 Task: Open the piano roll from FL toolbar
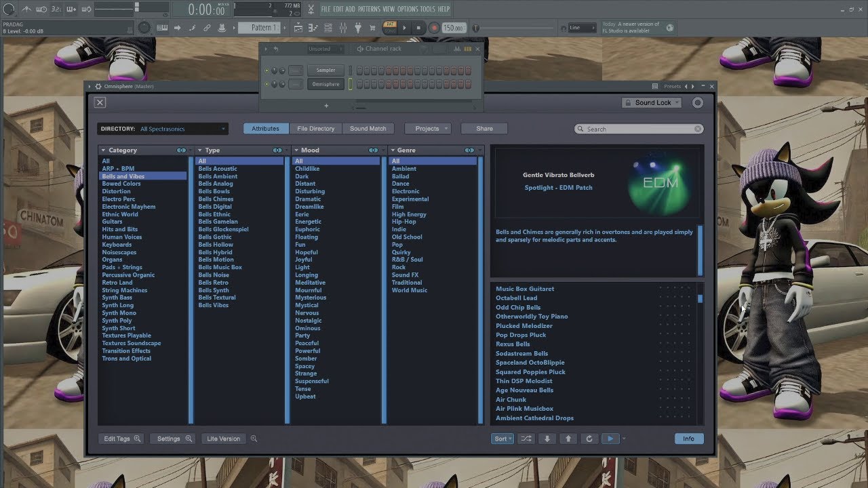coord(312,28)
